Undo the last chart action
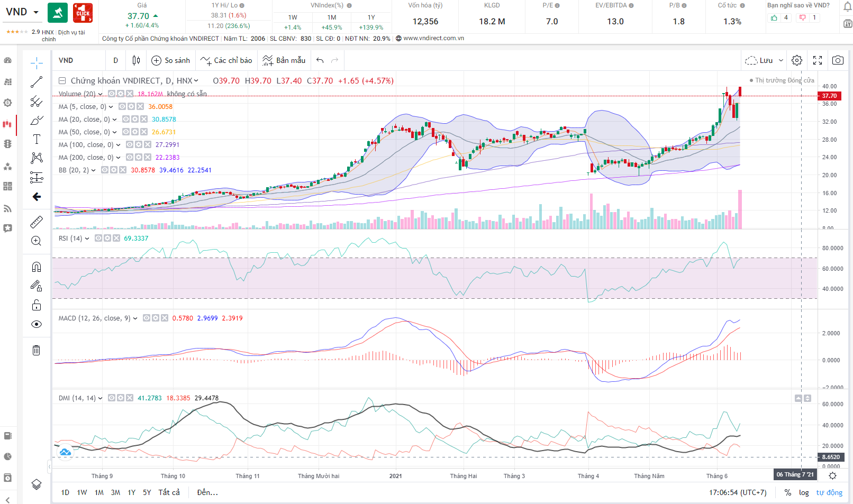853x504 pixels. [x=320, y=60]
